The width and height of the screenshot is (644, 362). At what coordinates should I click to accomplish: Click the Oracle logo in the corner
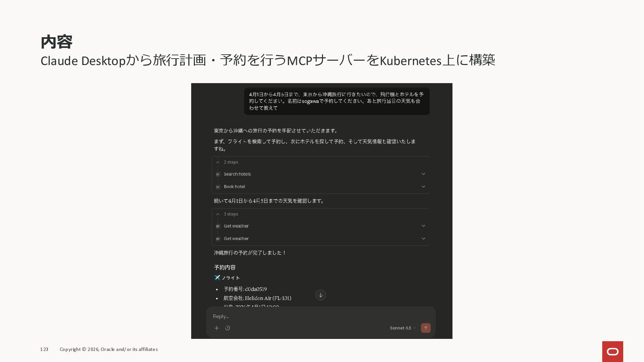(612, 352)
